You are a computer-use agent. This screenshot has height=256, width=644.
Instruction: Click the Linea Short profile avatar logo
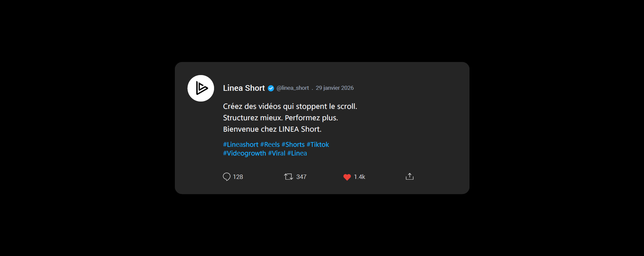pos(201,88)
